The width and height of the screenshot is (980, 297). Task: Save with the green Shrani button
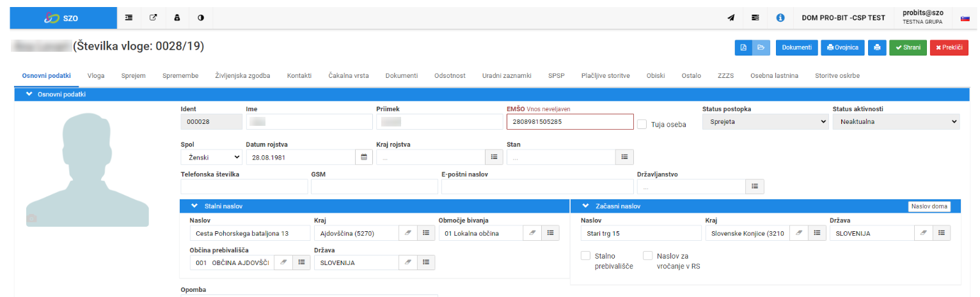[x=908, y=48]
